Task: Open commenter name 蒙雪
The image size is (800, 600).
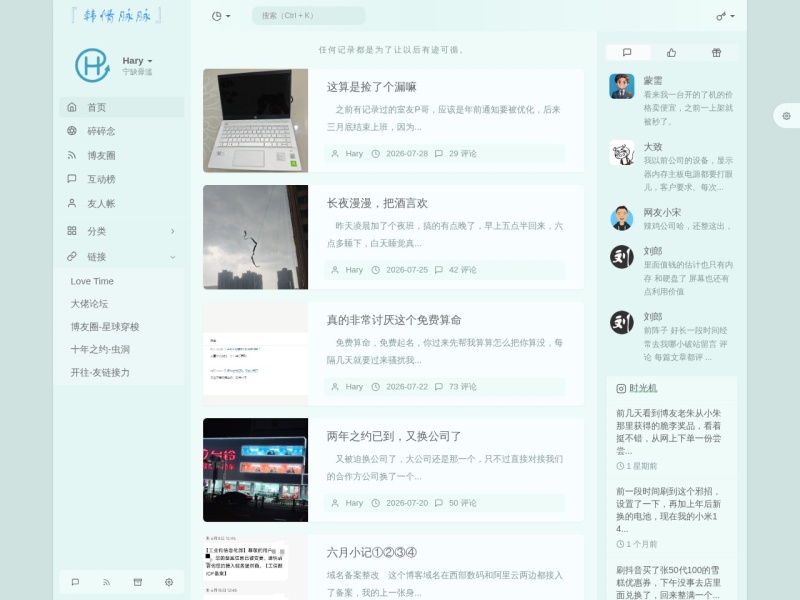Action: pos(653,81)
